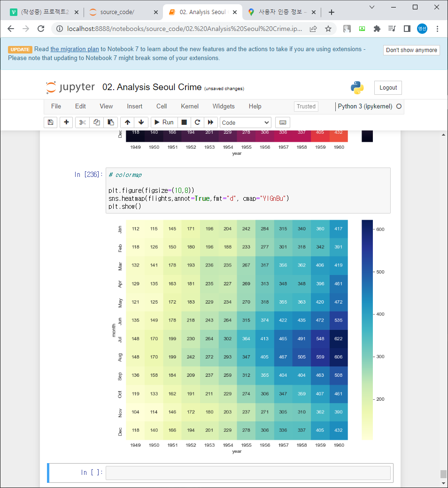Image resolution: width=448 pixels, height=488 pixels.
Task: Click the YlGnBu heatmap colorbar
Action: coord(367,330)
